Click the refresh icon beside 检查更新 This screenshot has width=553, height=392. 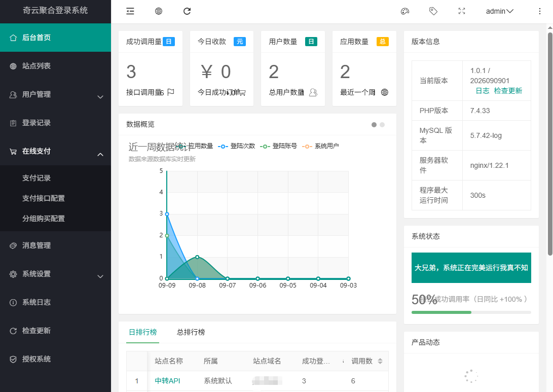coord(13,331)
